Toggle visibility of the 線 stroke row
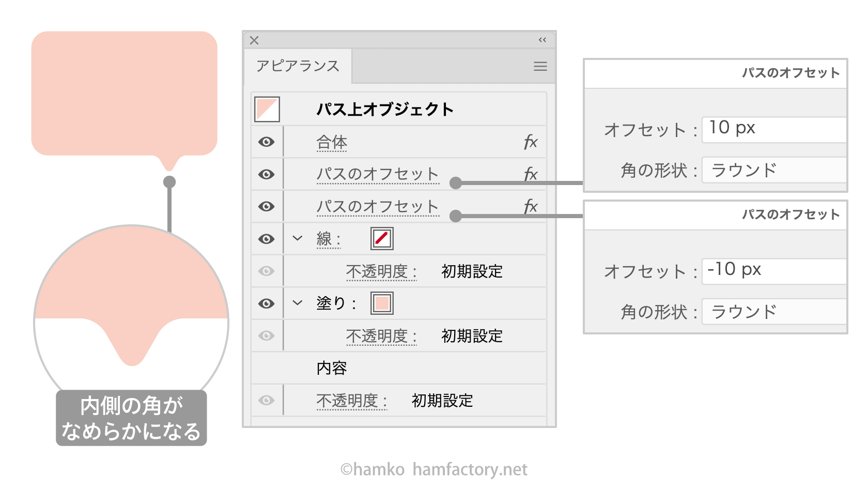 click(x=267, y=239)
